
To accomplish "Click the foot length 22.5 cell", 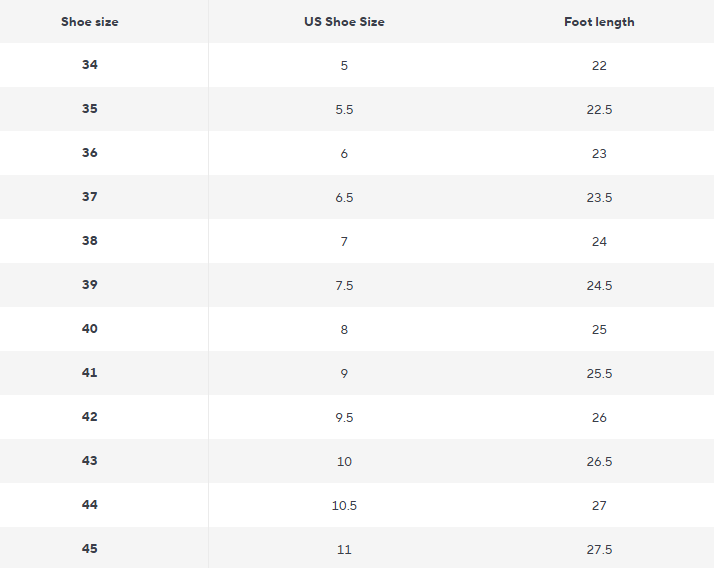I will [x=599, y=110].
